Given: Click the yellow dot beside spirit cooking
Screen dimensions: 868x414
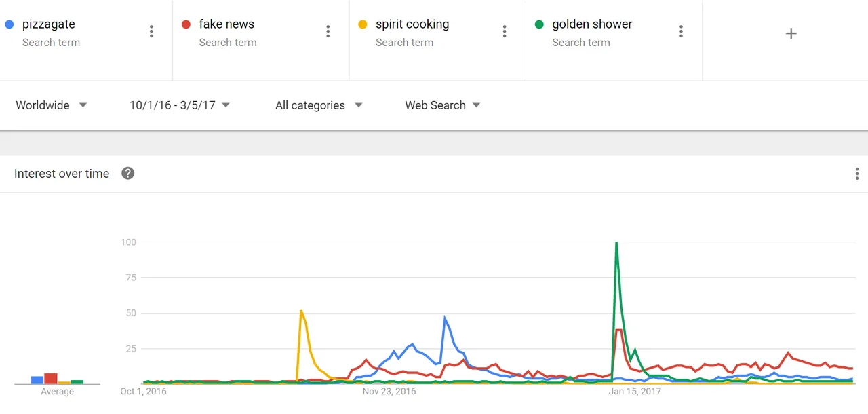Looking at the screenshot, I should (x=363, y=24).
